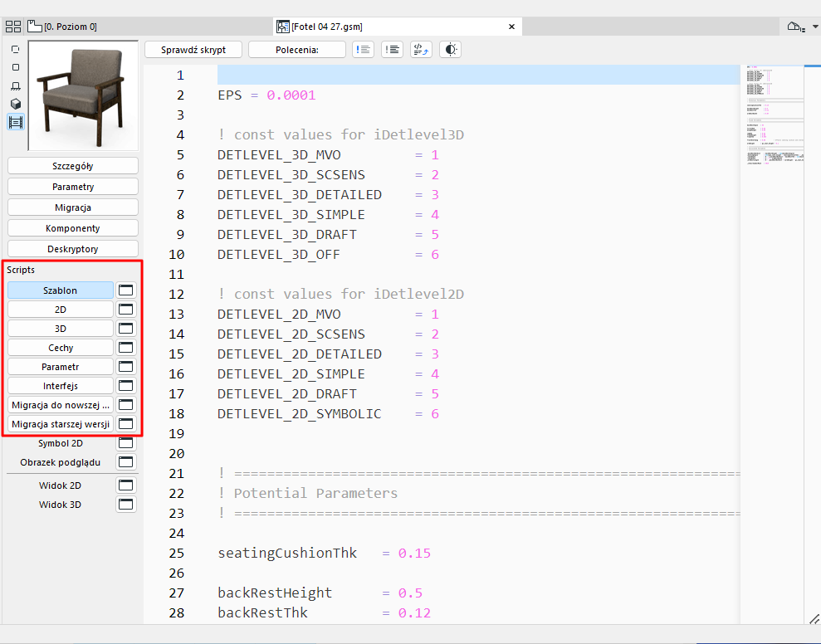
Task: Toggle the Symbol 2D window icon
Action: [x=125, y=442]
